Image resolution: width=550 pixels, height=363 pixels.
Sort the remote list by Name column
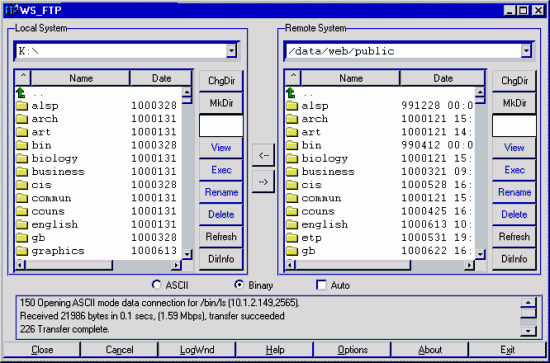pyautogui.click(x=350, y=78)
